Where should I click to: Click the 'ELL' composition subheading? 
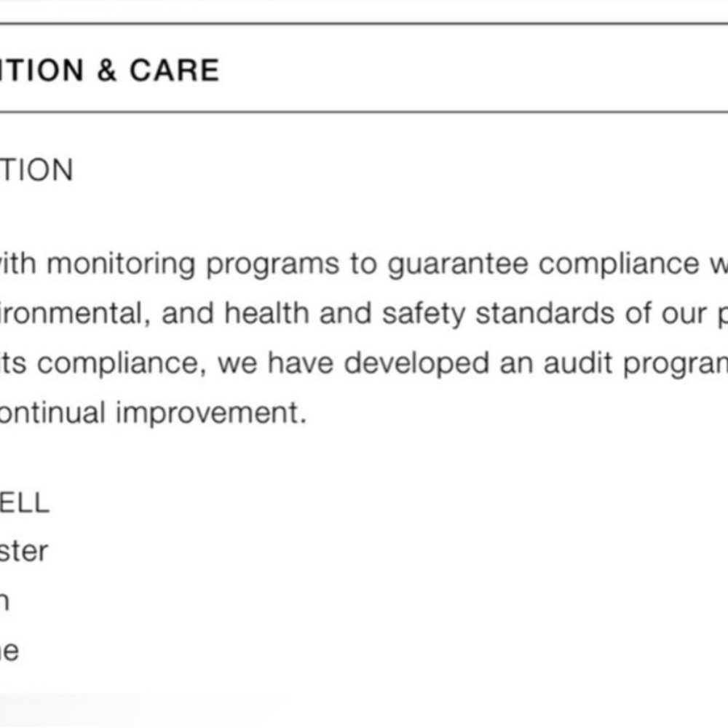click(x=24, y=502)
